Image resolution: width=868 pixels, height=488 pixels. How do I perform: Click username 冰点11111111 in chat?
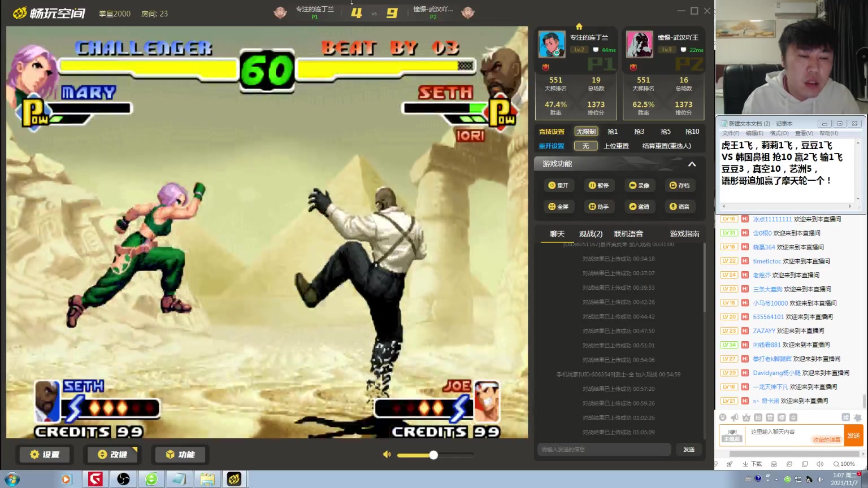tap(772, 219)
